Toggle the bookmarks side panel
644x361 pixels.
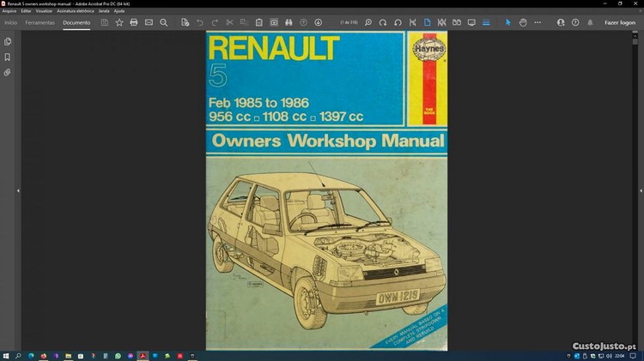click(8, 57)
